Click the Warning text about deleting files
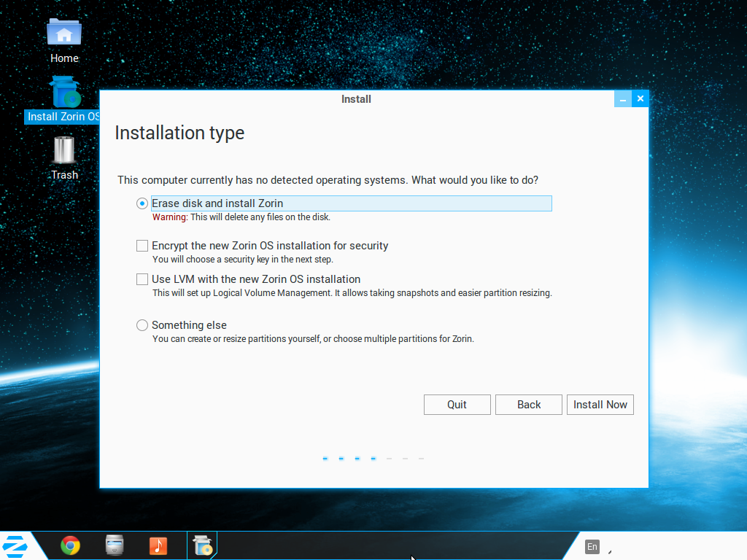Screen dimensions: 747x560 (x=241, y=217)
